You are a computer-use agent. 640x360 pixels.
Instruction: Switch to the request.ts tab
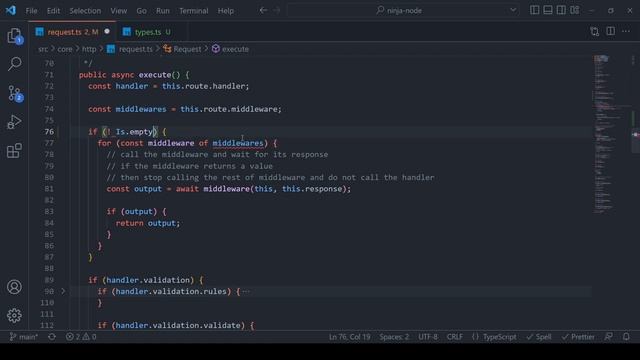[x=73, y=32]
